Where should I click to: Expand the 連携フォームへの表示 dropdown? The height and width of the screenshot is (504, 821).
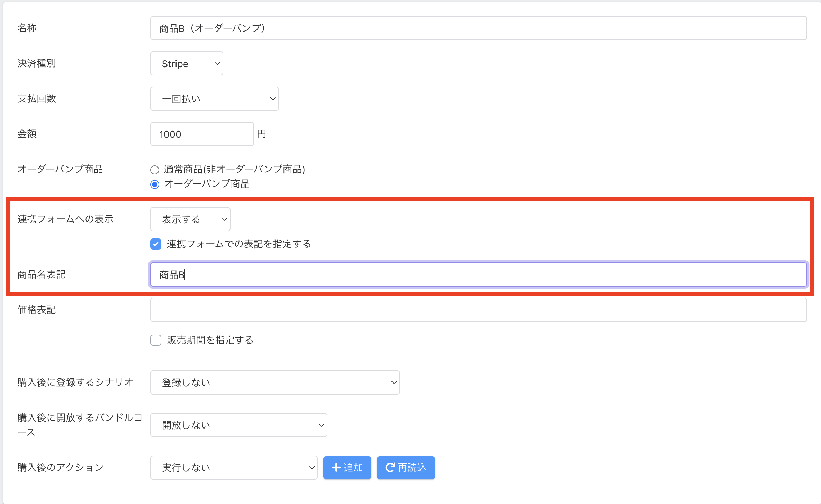[x=190, y=219]
